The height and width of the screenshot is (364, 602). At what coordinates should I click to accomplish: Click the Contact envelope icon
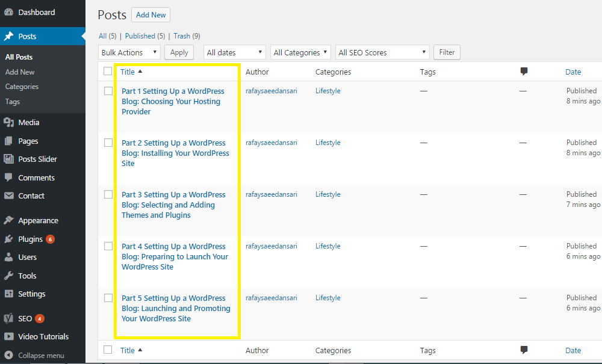tap(8, 196)
